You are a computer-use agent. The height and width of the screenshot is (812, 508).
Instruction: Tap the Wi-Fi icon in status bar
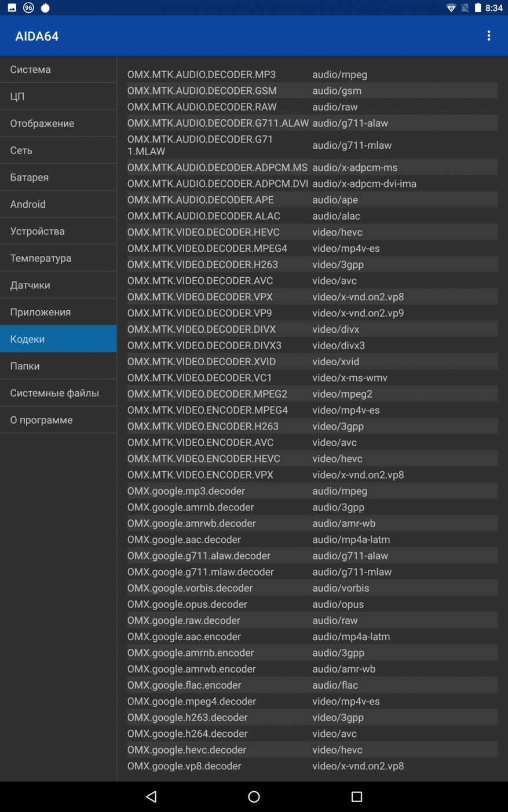coord(451,8)
